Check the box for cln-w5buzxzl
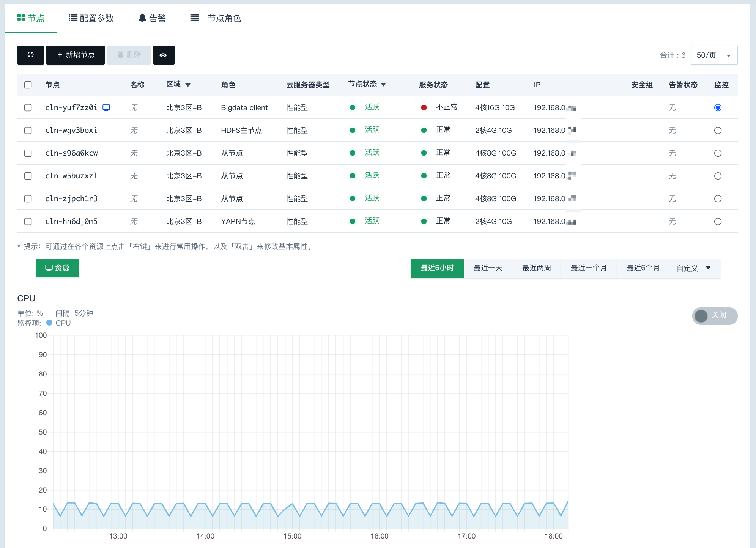756x548 pixels. coord(28,176)
